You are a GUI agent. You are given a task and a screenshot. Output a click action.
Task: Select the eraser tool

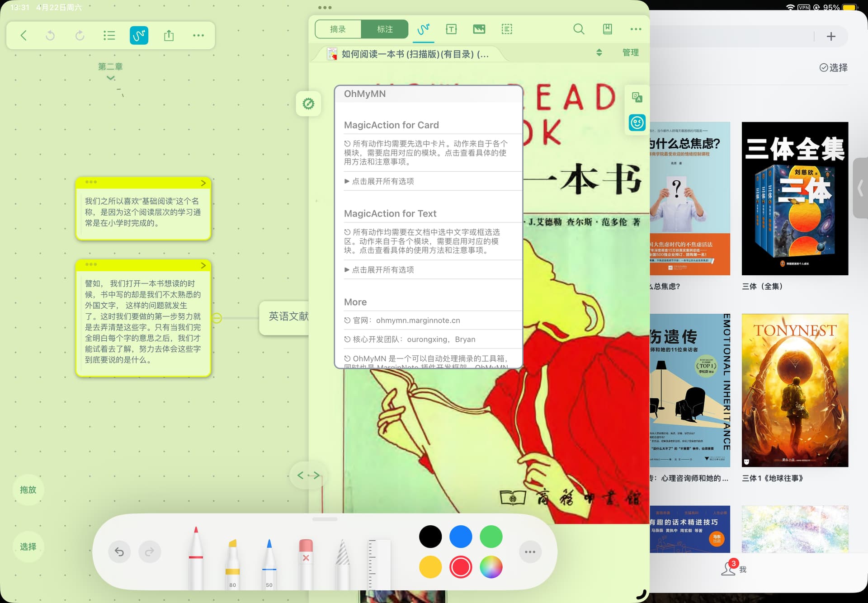pyautogui.click(x=306, y=564)
